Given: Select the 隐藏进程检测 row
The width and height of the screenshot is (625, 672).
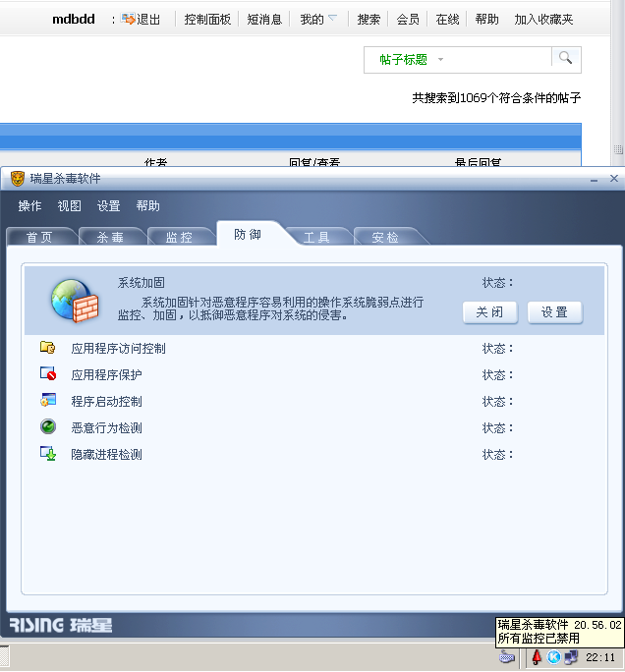Looking at the screenshot, I should click(314, 454).
